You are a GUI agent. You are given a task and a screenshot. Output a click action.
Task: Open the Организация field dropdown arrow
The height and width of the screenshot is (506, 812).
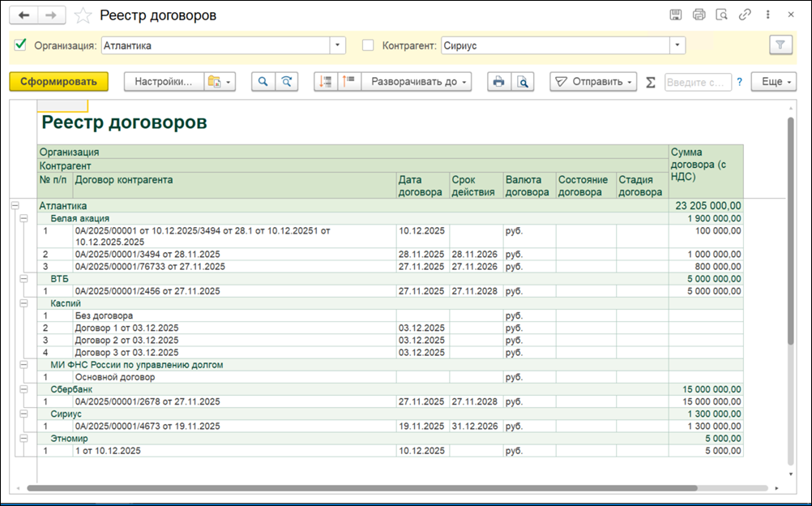click(338, 45)
